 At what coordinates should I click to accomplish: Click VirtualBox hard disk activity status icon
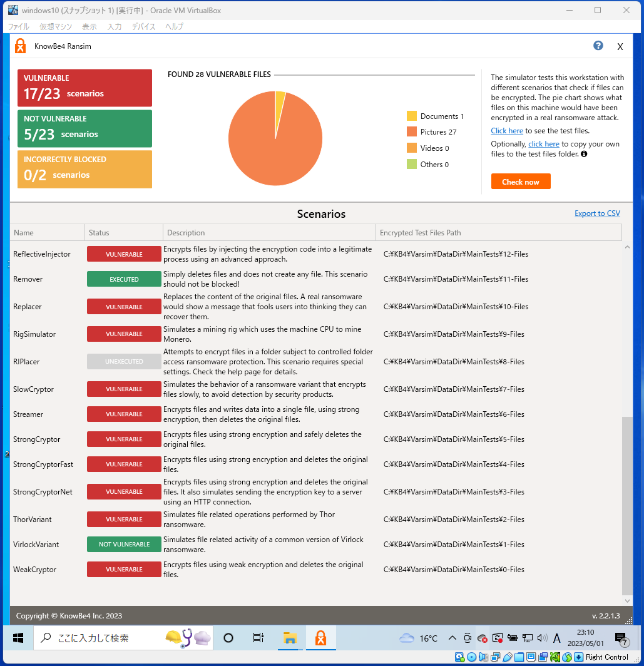(x=459, y=657)
